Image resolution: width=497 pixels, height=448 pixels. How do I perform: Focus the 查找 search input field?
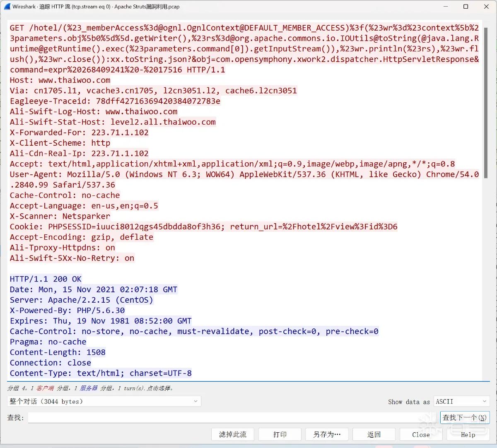(x=233, y=417)
